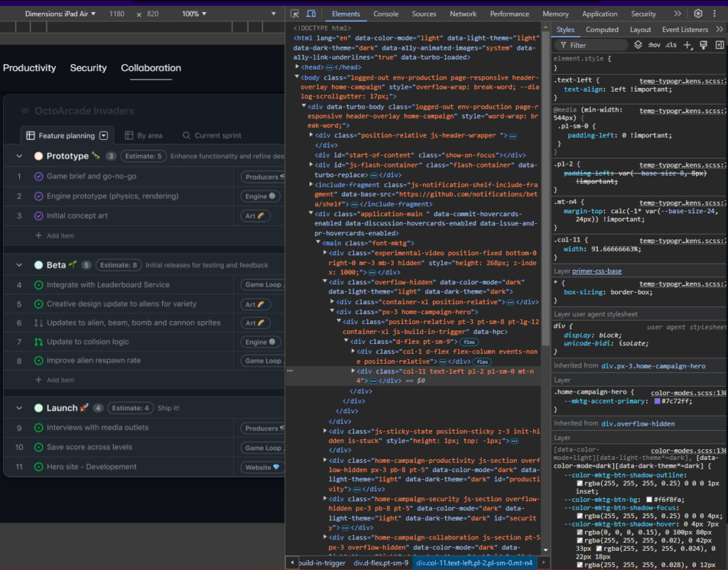Switch to the By area view
The image size is (728, 570).
(x=144, y=136)
